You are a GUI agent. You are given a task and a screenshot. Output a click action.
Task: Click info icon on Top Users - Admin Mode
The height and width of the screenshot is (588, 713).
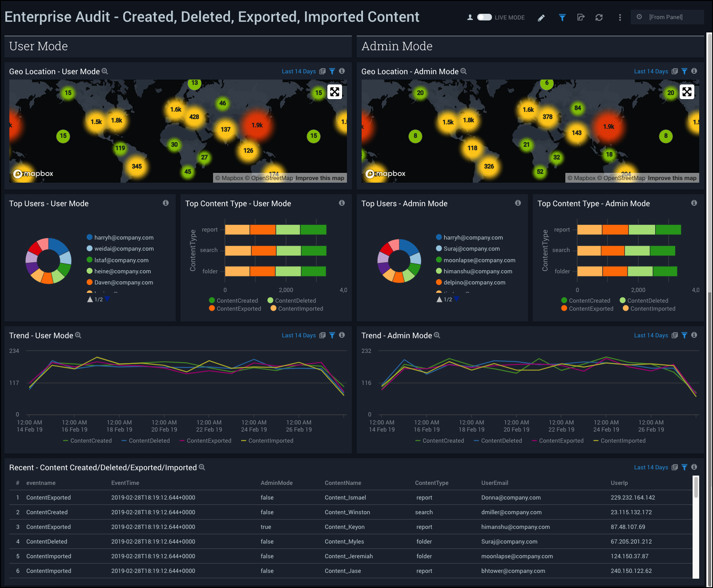pyautogui.click(x=518, y=203)
